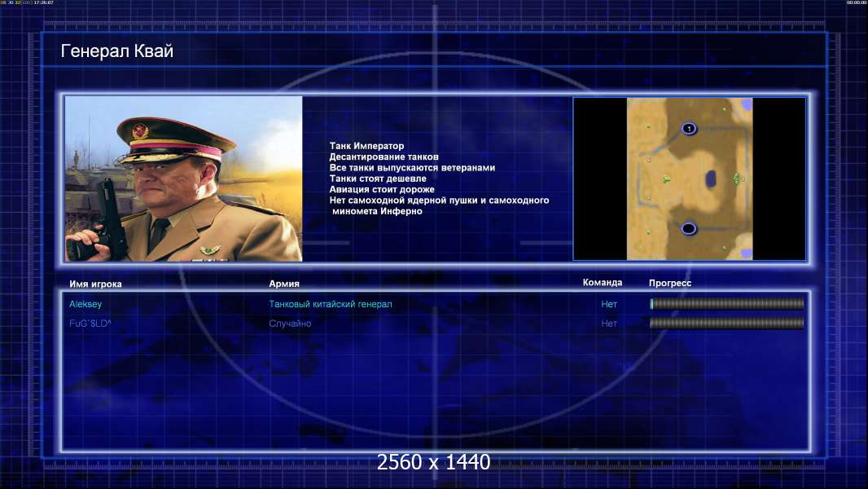Click 'Все танки выпускаются ветеранами' line
868x489 pixels.
pyautogui.click(x=412, y=167)
